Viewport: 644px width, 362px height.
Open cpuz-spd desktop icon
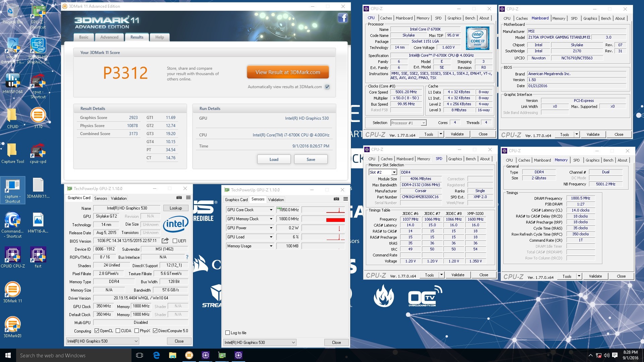coord(38,153)
